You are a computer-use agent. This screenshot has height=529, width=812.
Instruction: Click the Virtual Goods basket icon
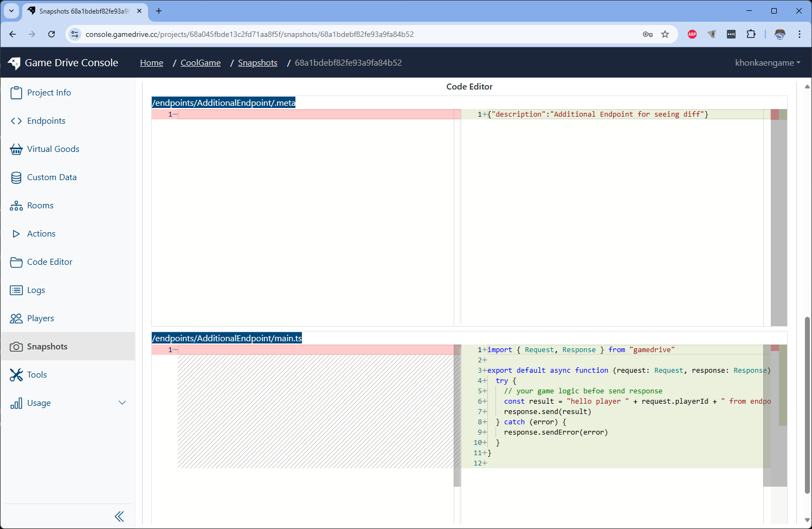point(16,149)
